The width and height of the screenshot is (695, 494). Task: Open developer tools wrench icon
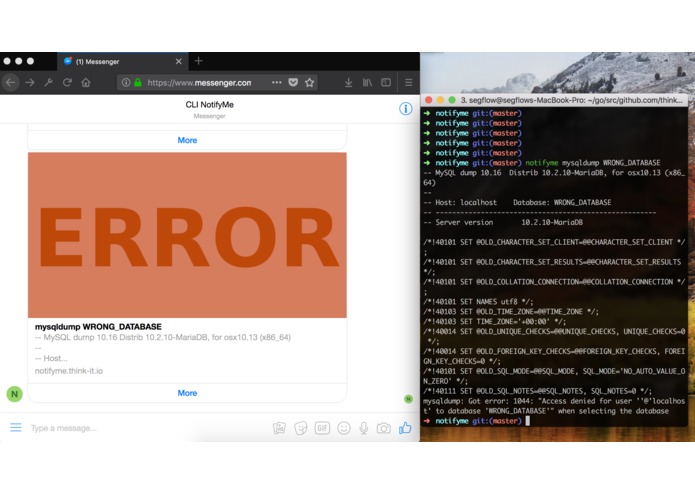48,82
